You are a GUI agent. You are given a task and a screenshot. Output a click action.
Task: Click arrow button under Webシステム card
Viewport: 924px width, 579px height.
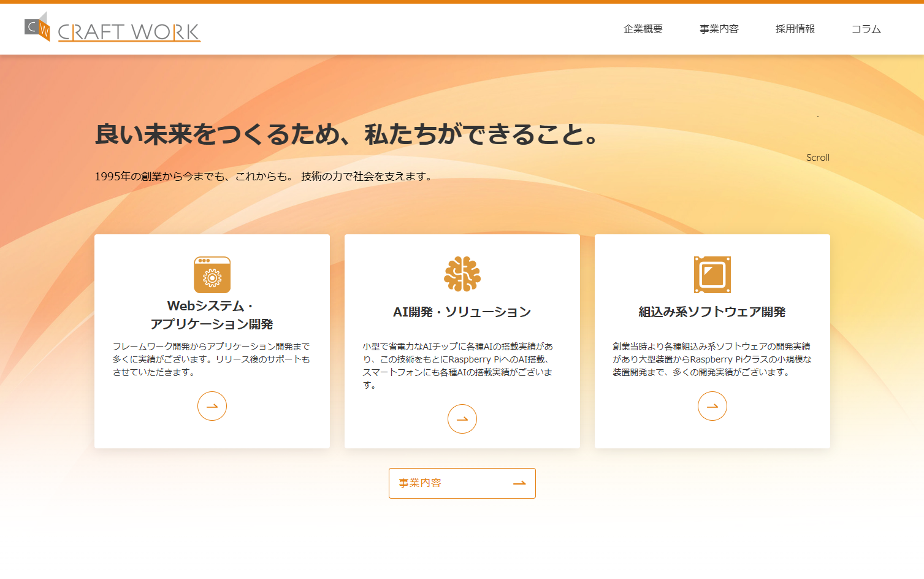212,406
